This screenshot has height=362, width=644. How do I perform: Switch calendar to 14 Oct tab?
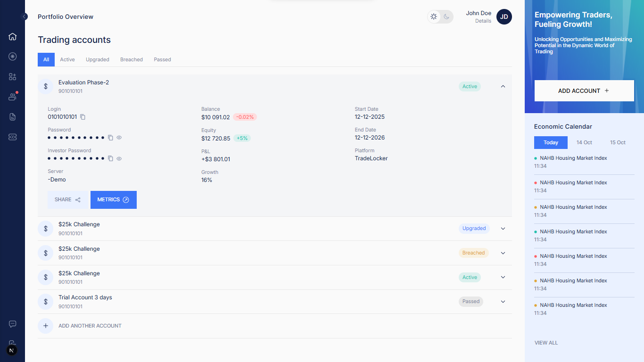[x=584, y=142]
